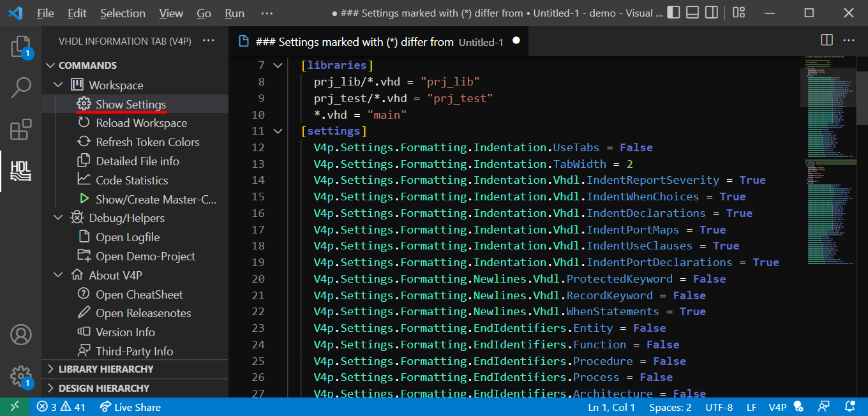Open the File menu
The image size is (868, 416).
45,13
